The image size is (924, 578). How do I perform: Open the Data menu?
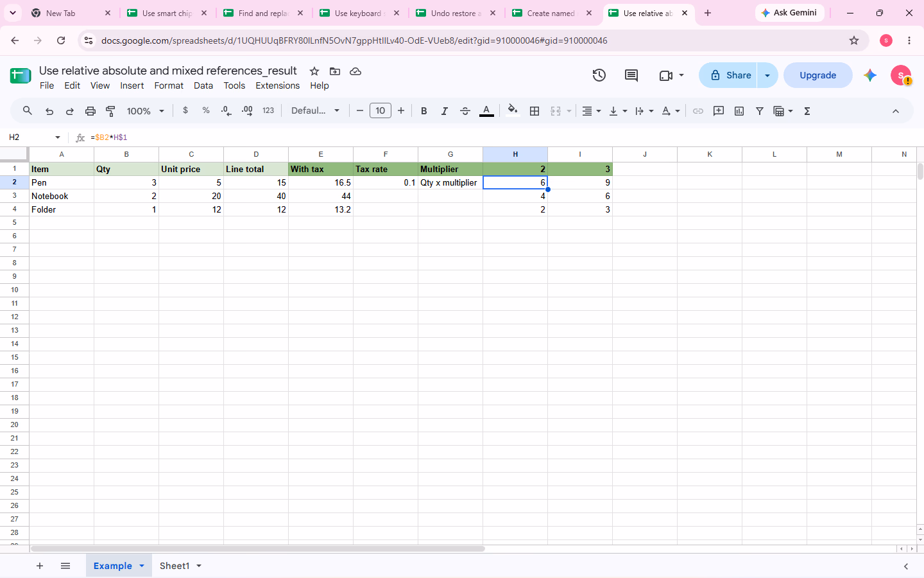click(x=203, y=85)
